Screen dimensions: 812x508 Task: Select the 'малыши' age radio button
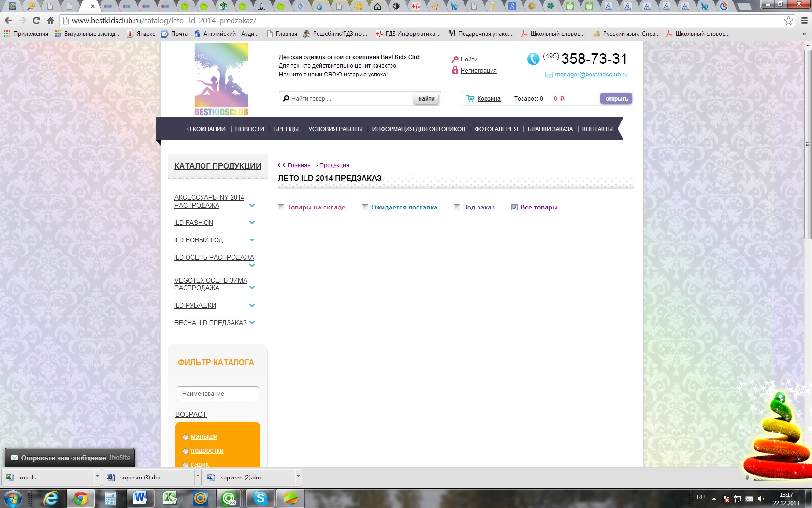[186, 437]
